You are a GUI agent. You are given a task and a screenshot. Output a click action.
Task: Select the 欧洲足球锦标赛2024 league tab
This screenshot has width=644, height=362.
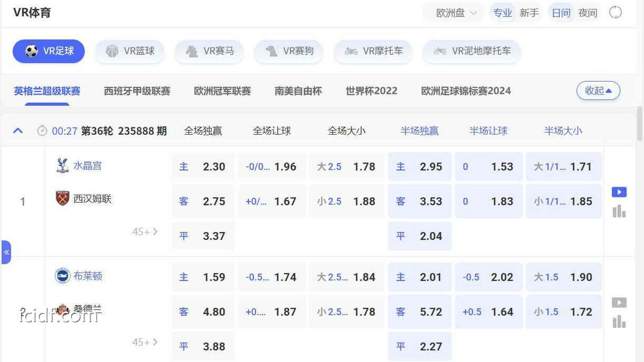click(466, 91)
